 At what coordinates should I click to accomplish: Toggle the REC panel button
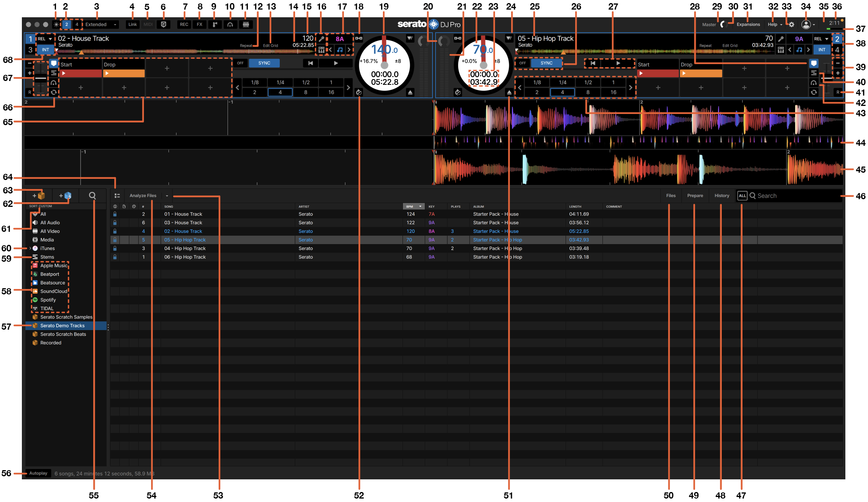[184, 25]
